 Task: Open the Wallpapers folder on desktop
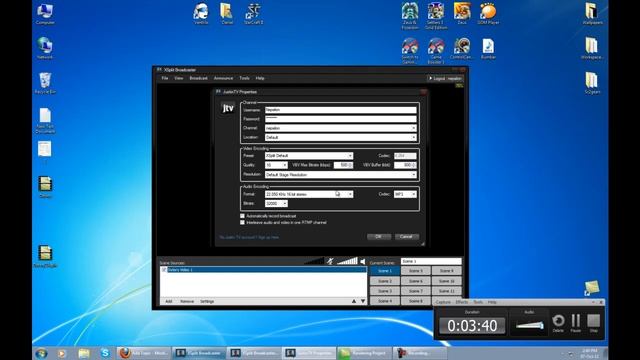(592, 13)
